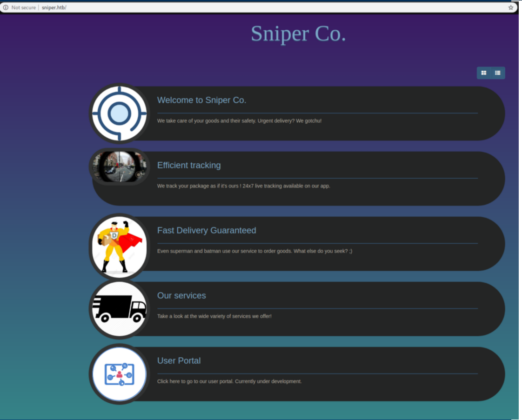522x420 pixels.
Task: Click the crosshair target icon
Action: (119, 113)
